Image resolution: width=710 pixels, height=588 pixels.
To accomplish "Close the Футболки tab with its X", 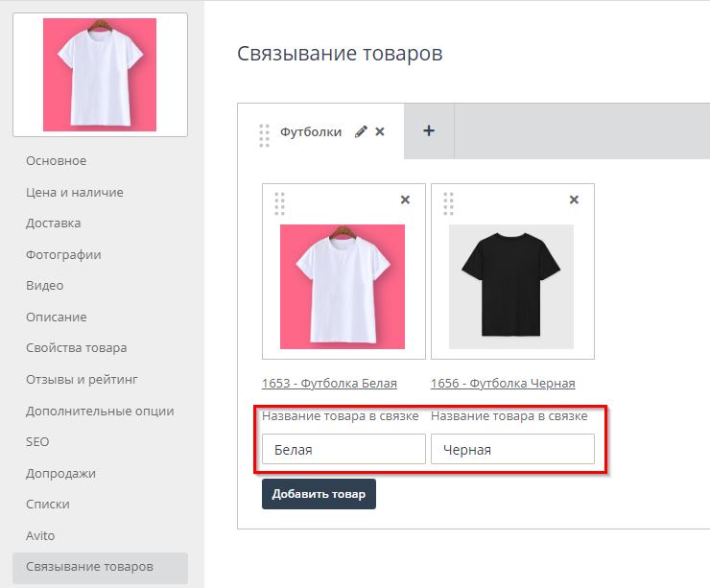I will click(380, 132).
